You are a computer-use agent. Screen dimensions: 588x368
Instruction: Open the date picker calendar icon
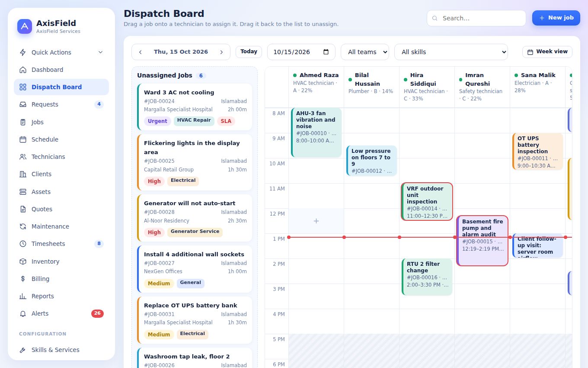coord(326,52)
